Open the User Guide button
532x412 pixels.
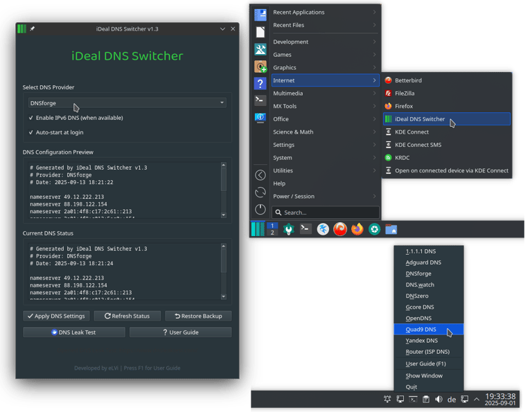(181, 332)
